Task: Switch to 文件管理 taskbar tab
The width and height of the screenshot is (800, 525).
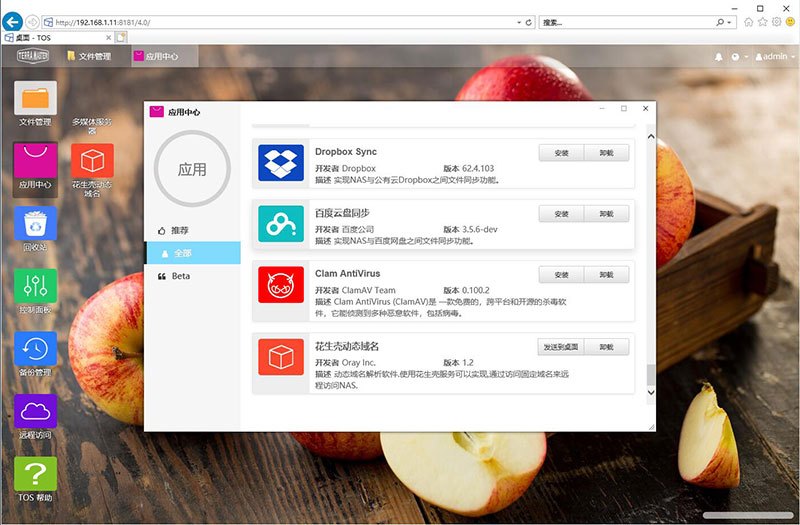Action: click(89, 56)
